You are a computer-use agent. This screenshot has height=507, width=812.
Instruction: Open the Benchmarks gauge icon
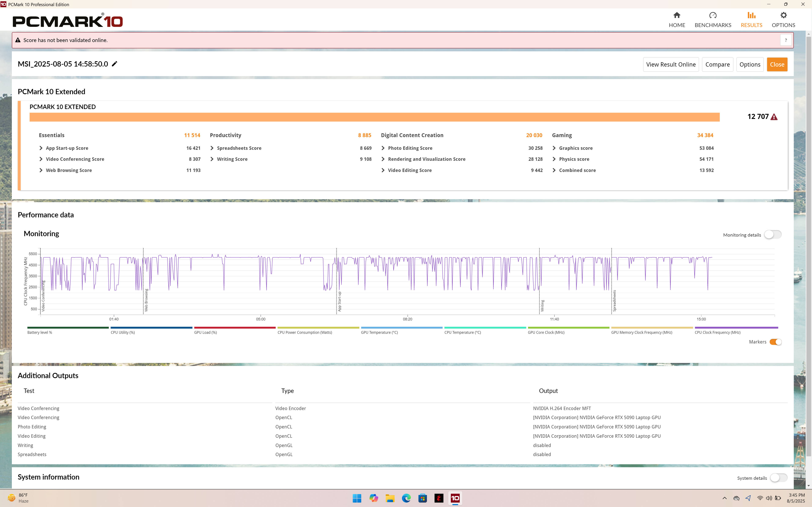click(713, 15)
